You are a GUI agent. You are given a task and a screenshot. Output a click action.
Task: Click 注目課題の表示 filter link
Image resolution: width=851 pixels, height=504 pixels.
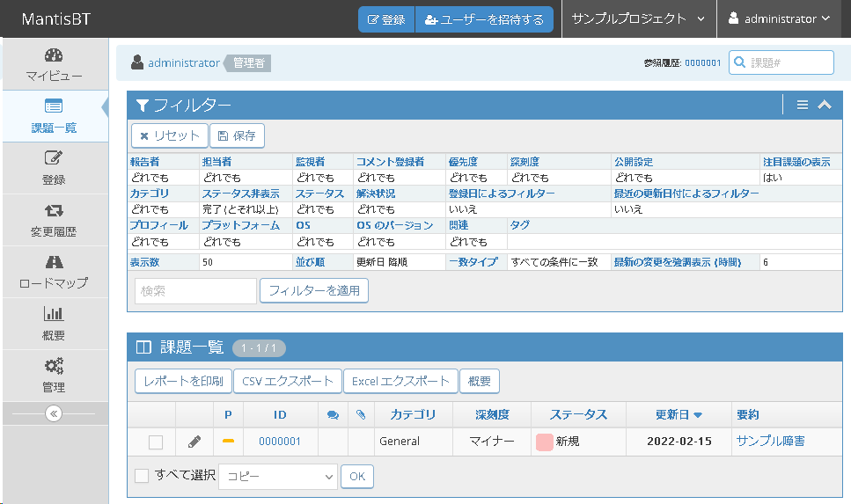click(x=796, y=162)
